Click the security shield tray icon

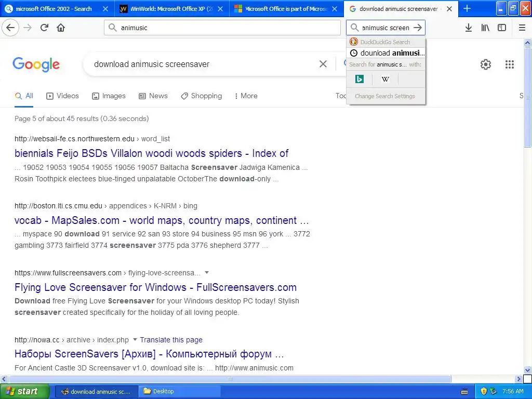point(484,392)
